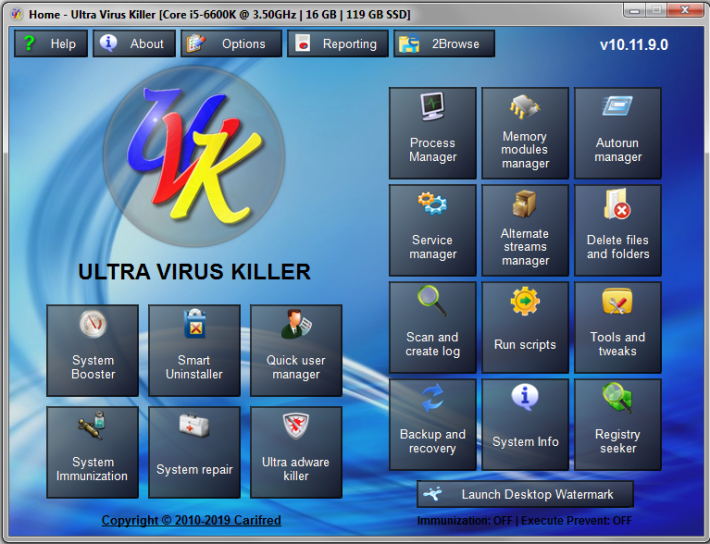Screen dimensions: 710x544
Task: Close the Ultra Virus Killer window
Action: point(686,10)
